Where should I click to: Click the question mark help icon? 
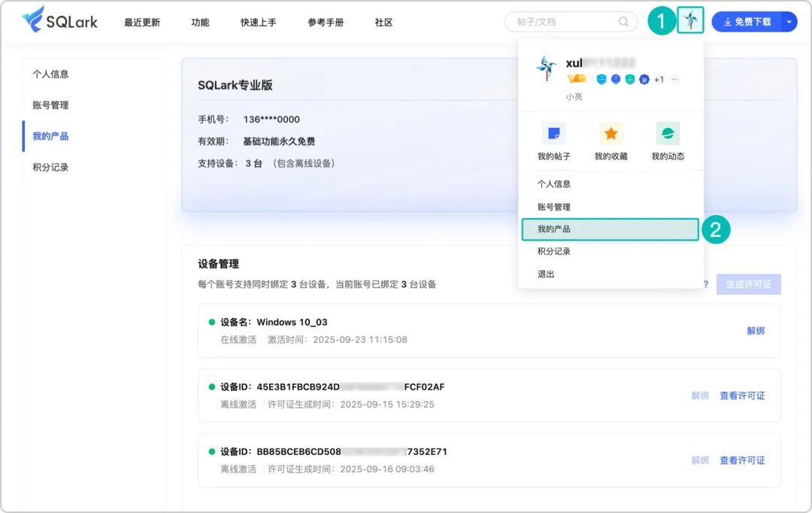tap(706, 284)
